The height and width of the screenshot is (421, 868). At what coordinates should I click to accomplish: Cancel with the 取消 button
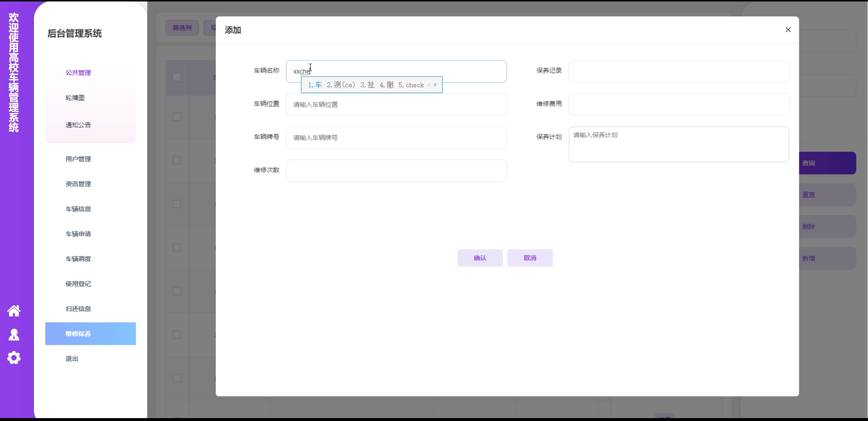coord(530,258)
